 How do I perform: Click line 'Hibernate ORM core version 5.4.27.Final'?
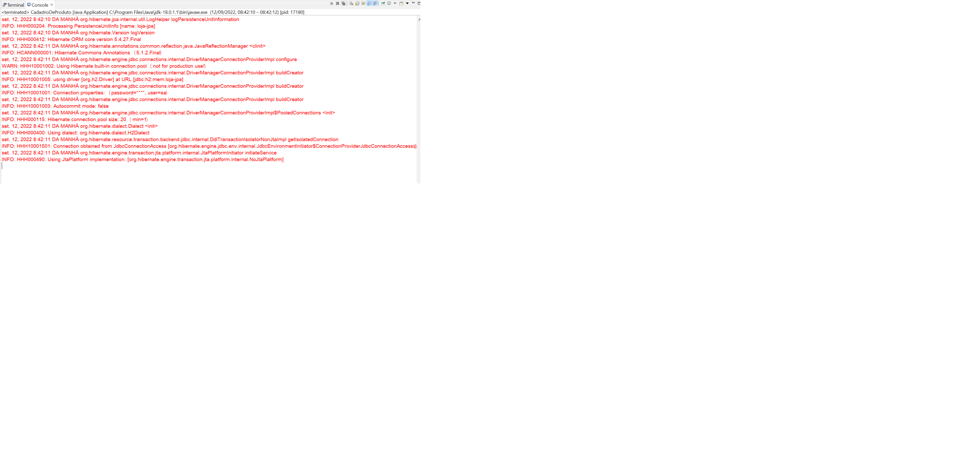pyautogui.click(x=71, y=39)
